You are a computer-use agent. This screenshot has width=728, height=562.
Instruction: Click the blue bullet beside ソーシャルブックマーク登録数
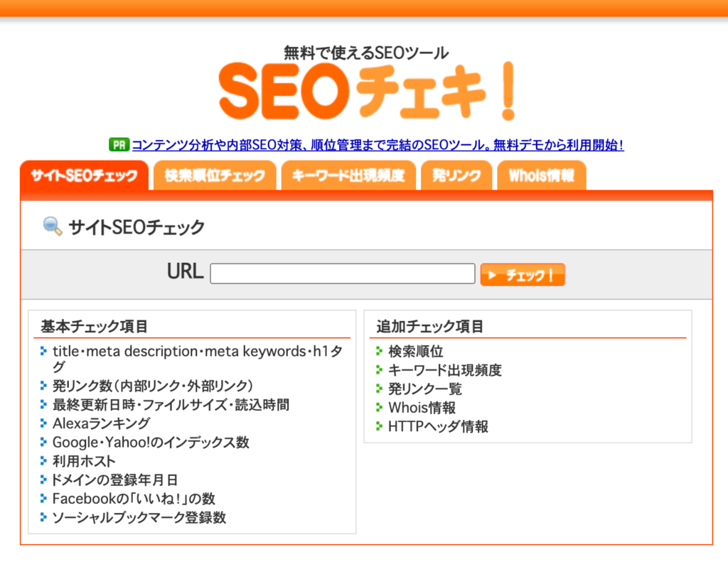[43, 517]
